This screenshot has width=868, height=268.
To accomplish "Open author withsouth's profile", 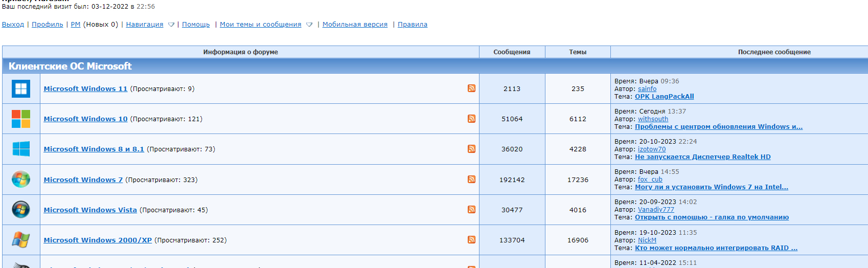I will click(x=653, y=119).
